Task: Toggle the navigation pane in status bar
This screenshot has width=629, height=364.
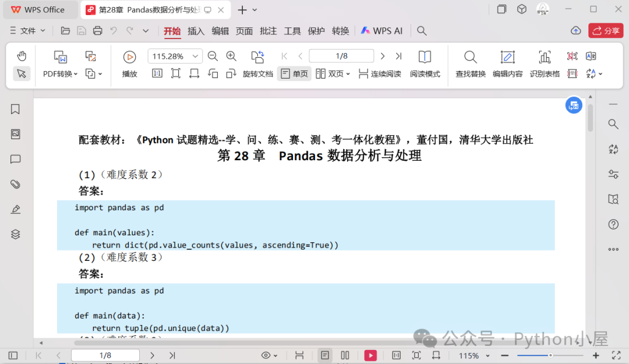Action: [13, 356]
